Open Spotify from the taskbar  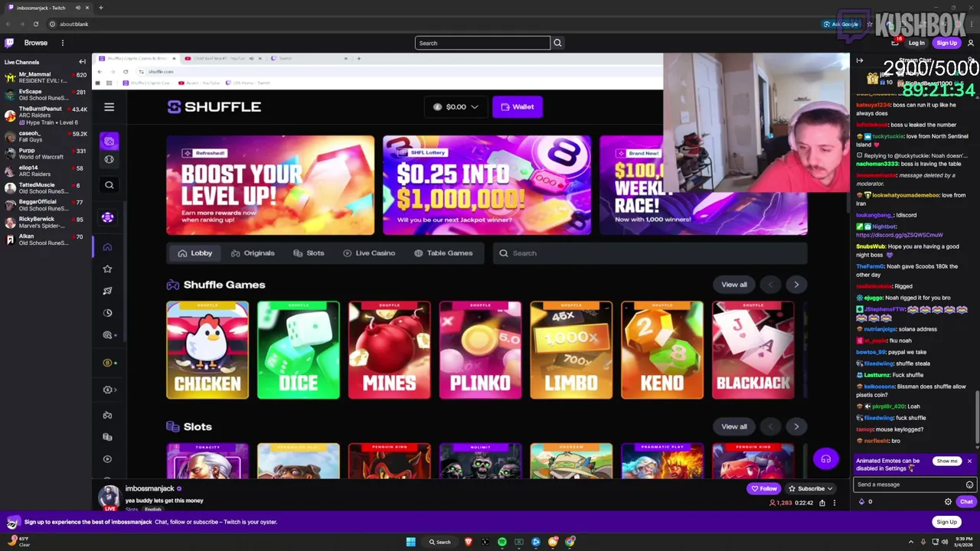click(502, 542)
